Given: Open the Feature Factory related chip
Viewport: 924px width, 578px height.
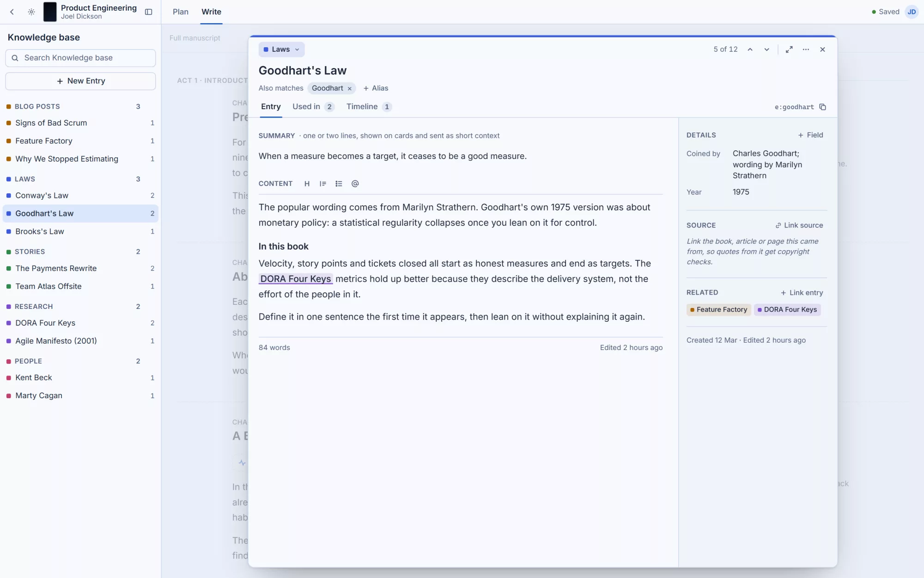Looking at the screenshot, I should [x=718, y=310].
